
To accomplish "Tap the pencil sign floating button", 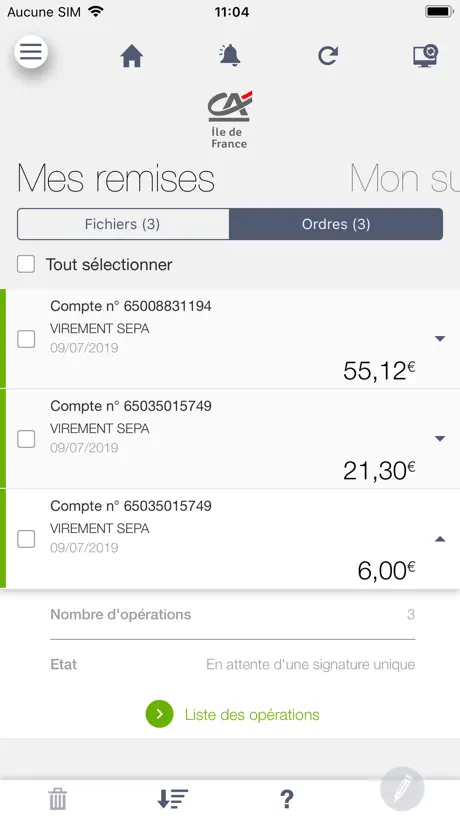I will click(x=402, y=789).
